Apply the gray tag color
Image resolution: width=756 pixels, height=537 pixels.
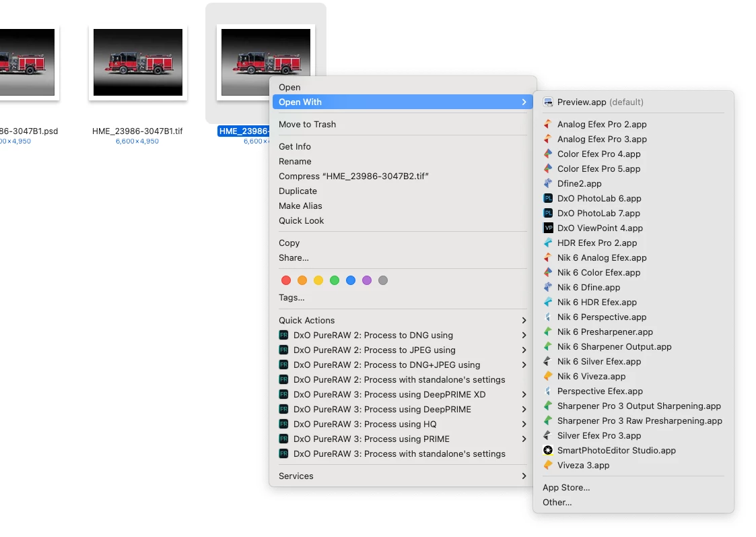tap(383, 280)
